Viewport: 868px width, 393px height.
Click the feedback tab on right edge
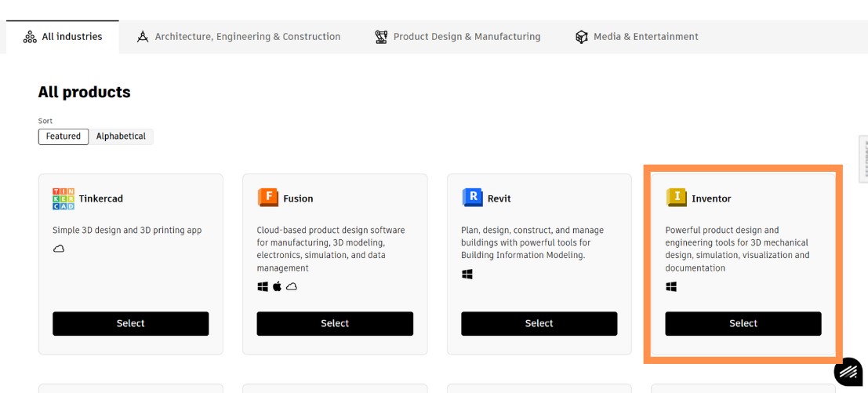point(863,158)
